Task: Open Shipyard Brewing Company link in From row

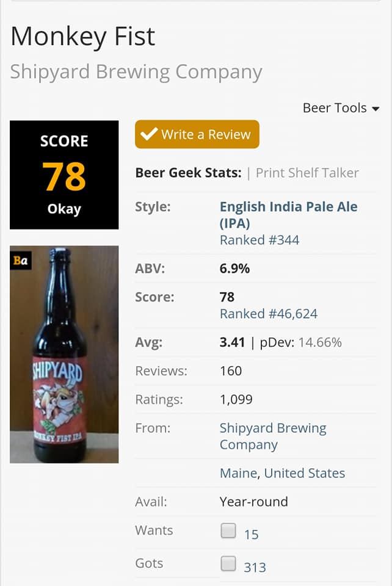Action: (x=273, y=436)
